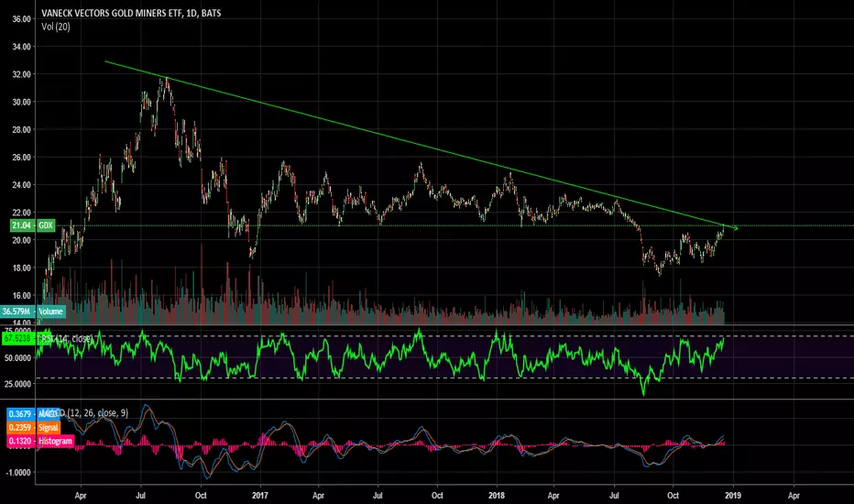
Task: Click the 2019 label on time axis
Action: [x=732, y=495]
